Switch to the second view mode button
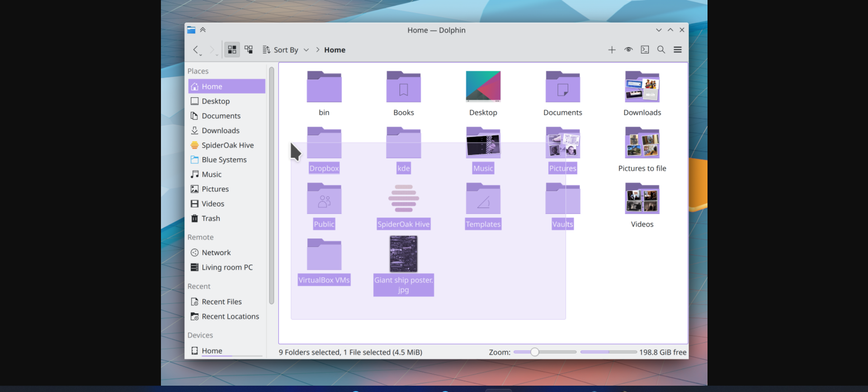 pyautogui.click(x=249, y=50)
